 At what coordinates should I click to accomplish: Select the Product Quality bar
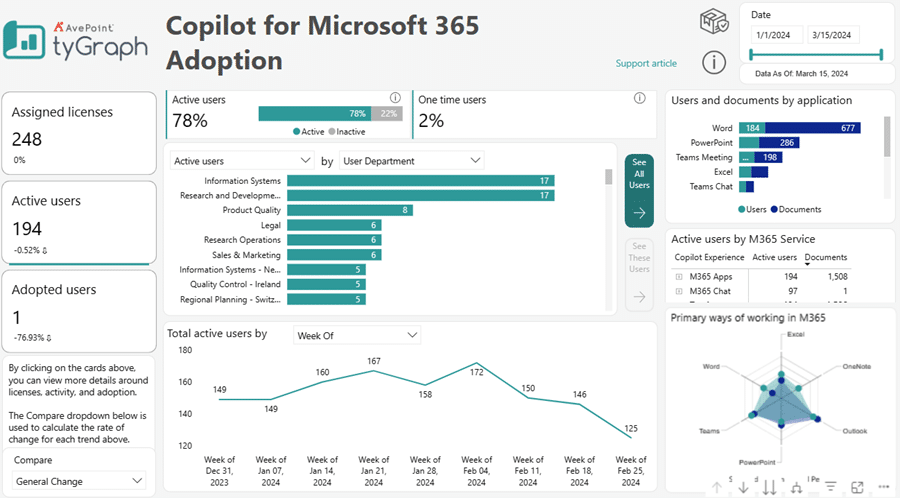point(350,210)
